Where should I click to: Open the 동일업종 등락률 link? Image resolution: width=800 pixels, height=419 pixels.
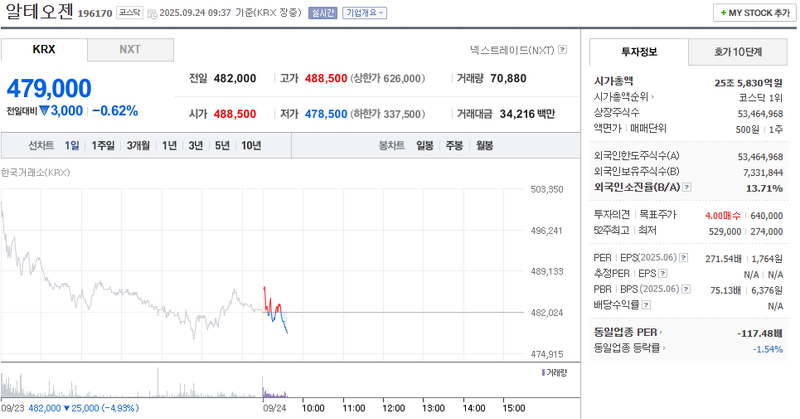(x=630, y=348)
